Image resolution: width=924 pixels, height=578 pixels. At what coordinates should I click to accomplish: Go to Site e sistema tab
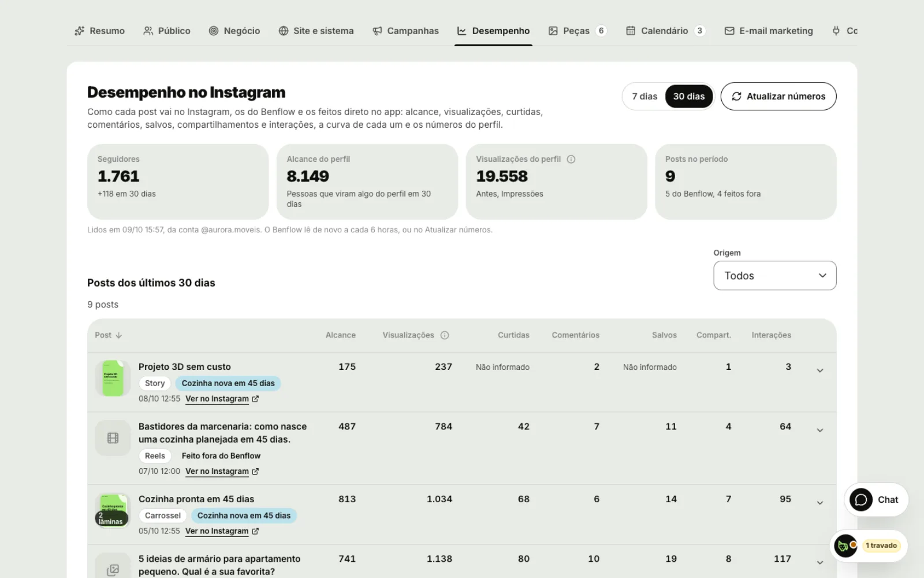pyautogui.click(x=316, y=31)
